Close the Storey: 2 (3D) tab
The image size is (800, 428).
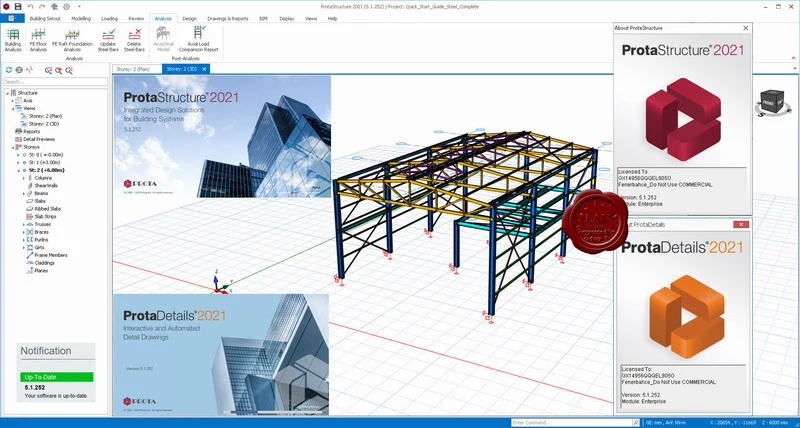point(204,69)
